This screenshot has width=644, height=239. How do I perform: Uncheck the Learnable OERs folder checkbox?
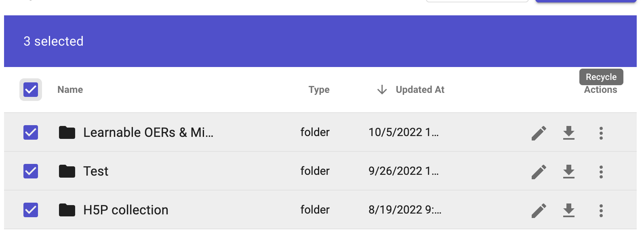30,132
